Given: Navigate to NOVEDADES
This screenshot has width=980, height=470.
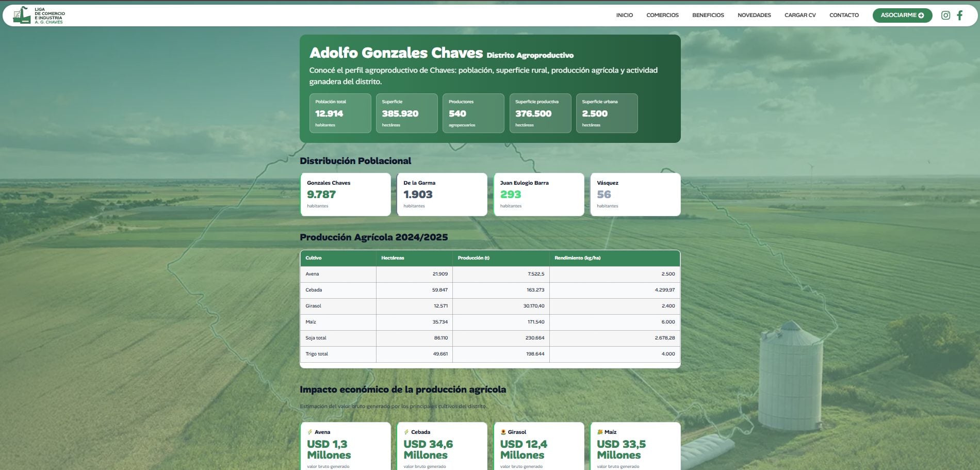Looking at the screenshot, I should click(754, 15).
